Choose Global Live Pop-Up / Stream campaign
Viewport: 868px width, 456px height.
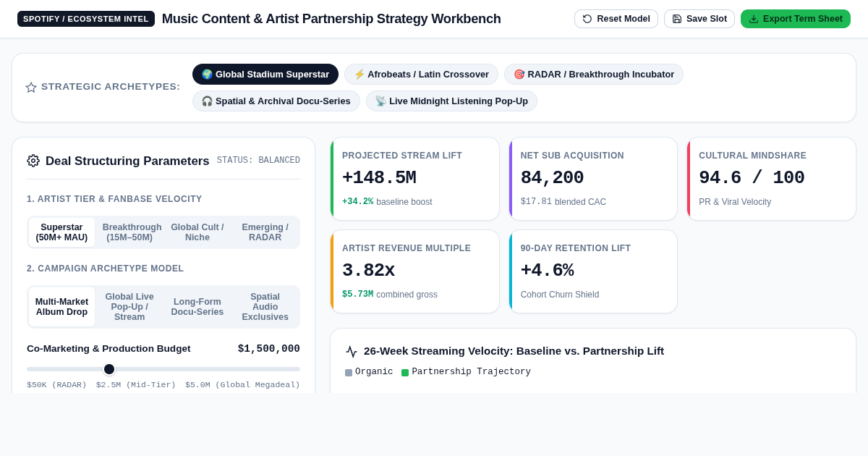(x=129, y=307)
